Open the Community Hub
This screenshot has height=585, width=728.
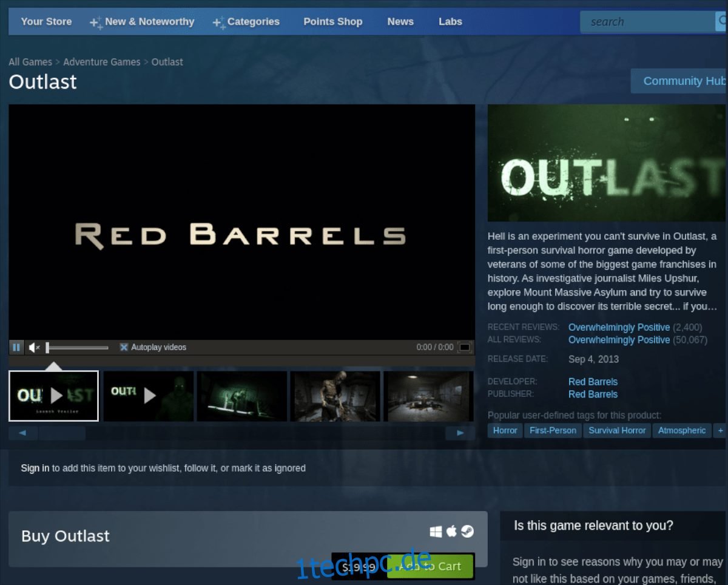pyautogui.click(x=679, y=81)
